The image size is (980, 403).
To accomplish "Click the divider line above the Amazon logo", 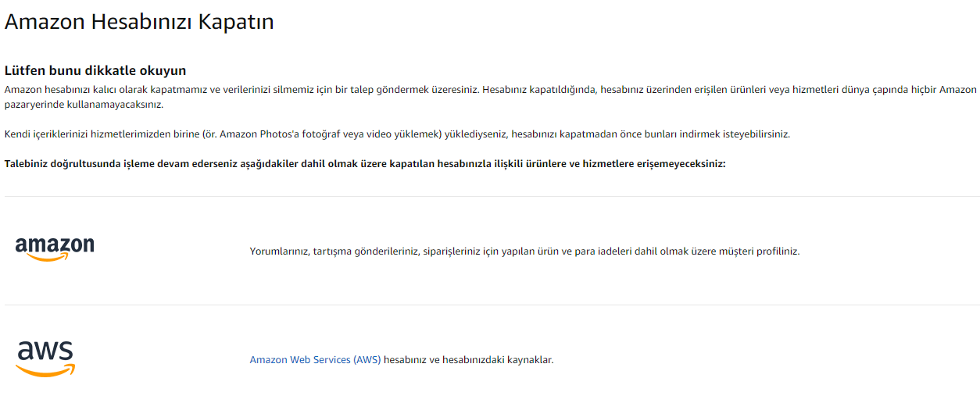I will pos(491,197).
